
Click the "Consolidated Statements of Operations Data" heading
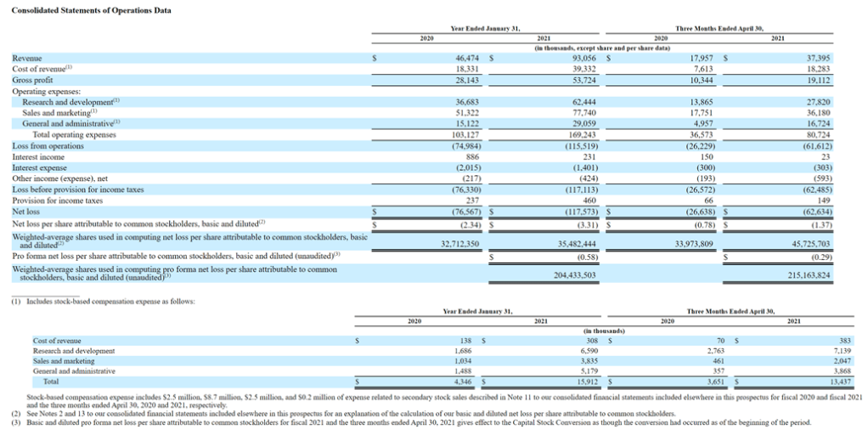91,10
